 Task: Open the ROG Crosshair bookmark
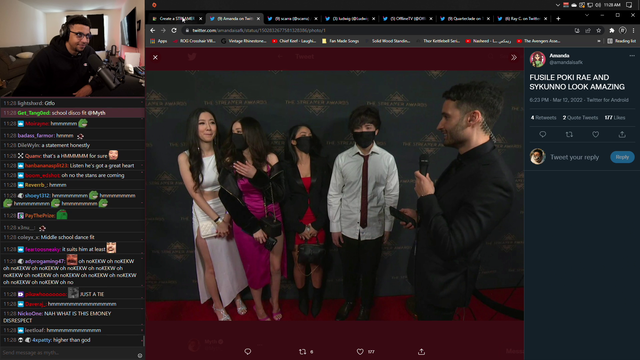(x=193, y=41)
